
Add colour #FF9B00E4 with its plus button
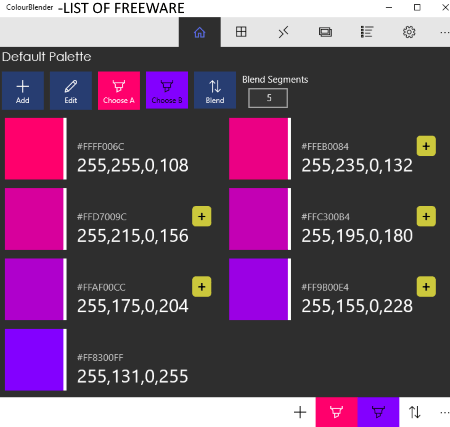point(426,287)
